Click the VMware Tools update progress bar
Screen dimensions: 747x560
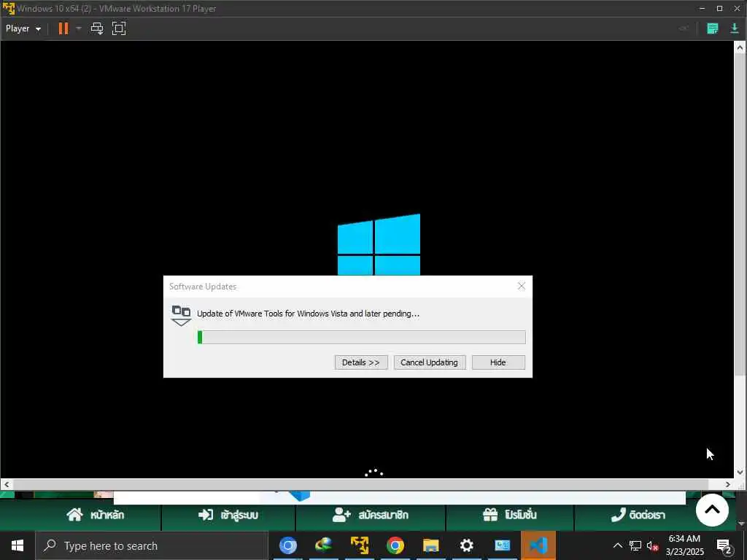(x=362, y=337)
